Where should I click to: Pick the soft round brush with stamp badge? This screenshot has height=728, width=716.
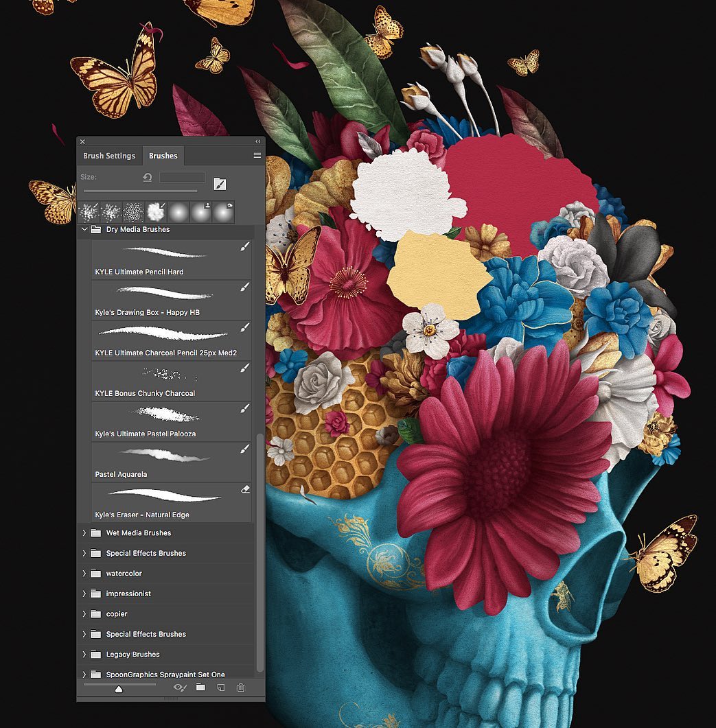[x=200, y=212]
